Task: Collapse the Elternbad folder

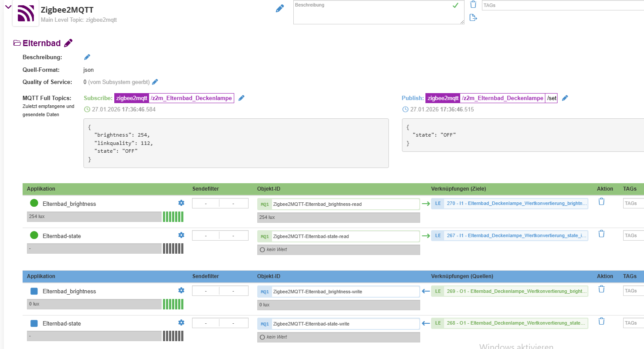Action: (x=17, y=43)
